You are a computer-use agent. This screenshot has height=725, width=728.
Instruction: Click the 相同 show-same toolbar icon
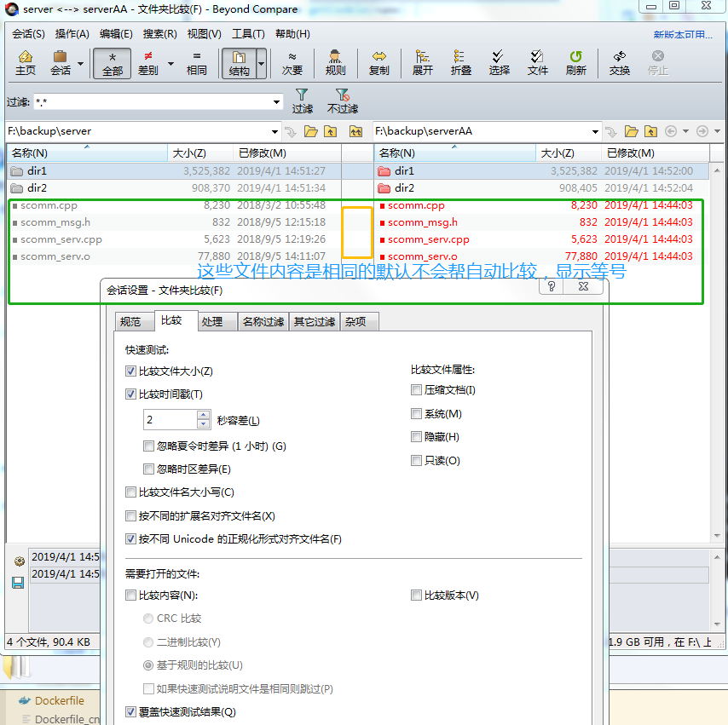pyautogui.click(x=196, y=63)
